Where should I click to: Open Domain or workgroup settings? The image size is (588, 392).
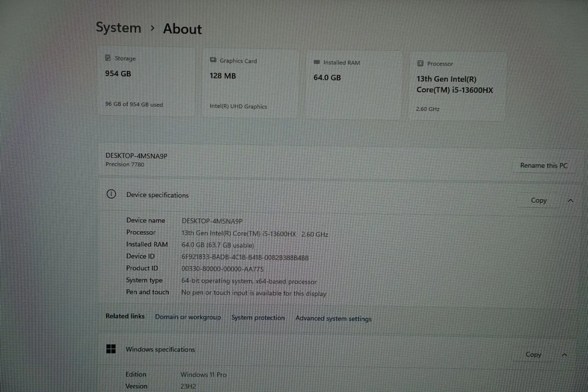pos(188,317)
